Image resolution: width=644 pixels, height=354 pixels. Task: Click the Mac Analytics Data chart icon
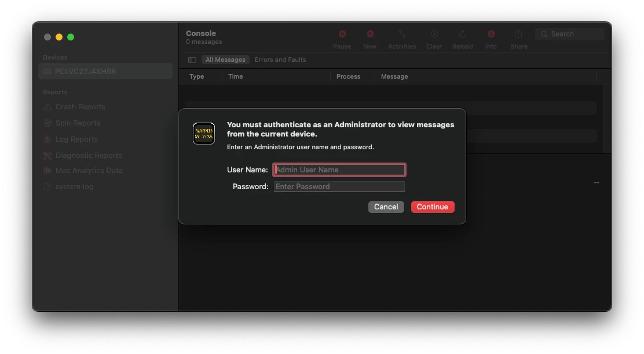coord(47,170)
